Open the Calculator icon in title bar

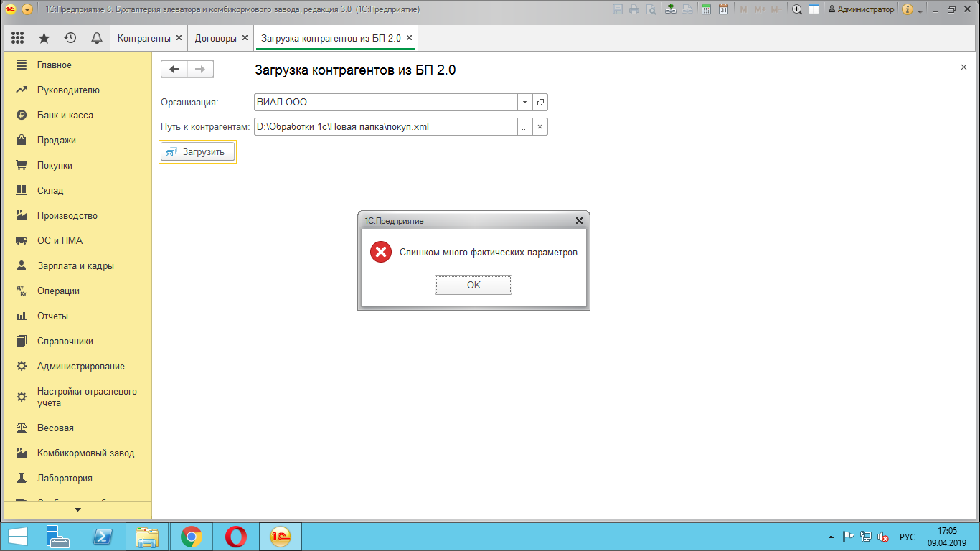pyautogui.click(x=706, y=9)
